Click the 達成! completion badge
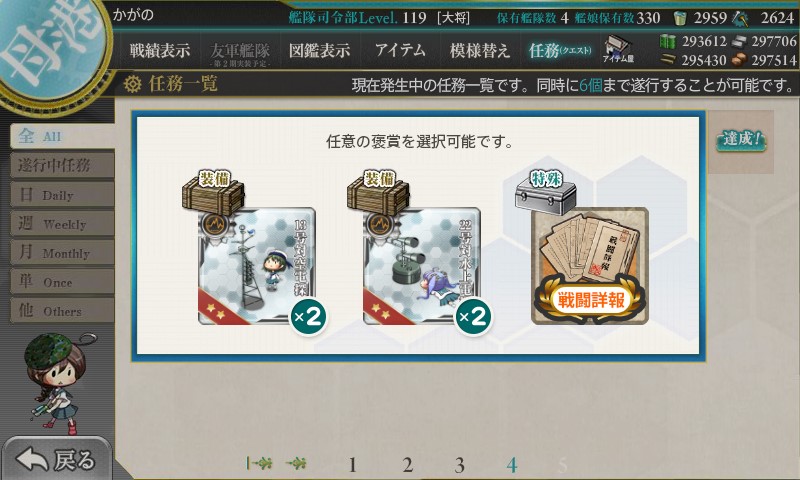The width and height of the screenshot is (800, 480). pyautogui.click(x=741, y=139)
